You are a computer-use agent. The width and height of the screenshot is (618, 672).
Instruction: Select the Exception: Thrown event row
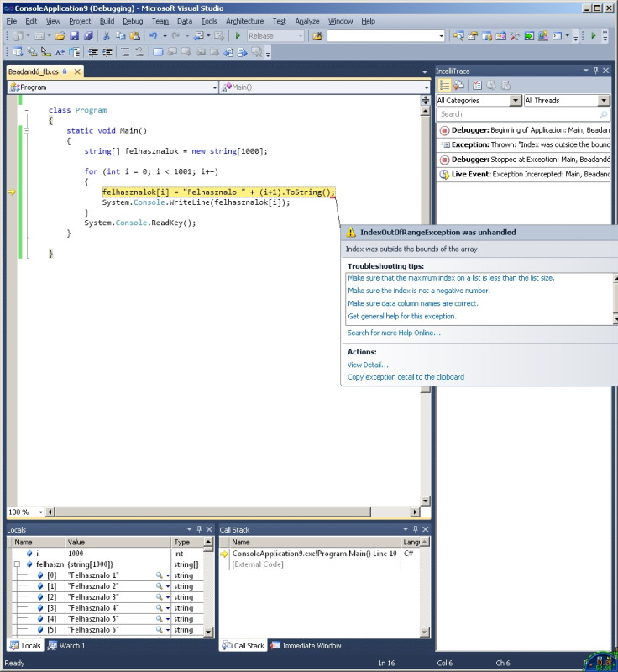tap(524, 144)
